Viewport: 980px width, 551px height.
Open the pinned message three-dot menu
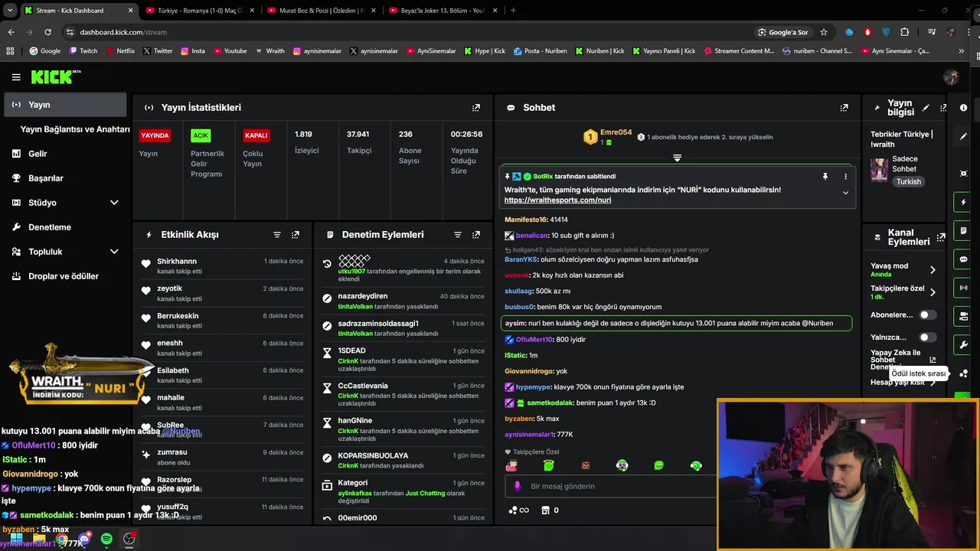[845, 177]
